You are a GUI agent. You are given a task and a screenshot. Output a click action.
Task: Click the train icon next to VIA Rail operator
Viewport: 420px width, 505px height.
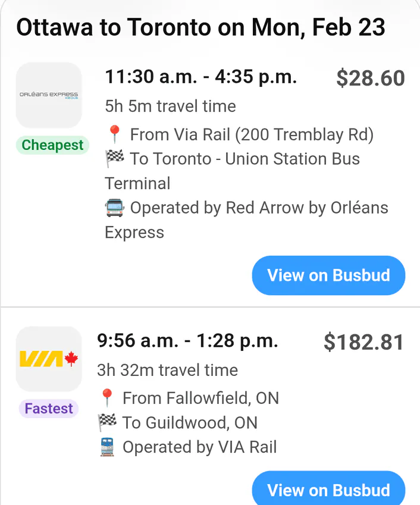coord(106,447)
